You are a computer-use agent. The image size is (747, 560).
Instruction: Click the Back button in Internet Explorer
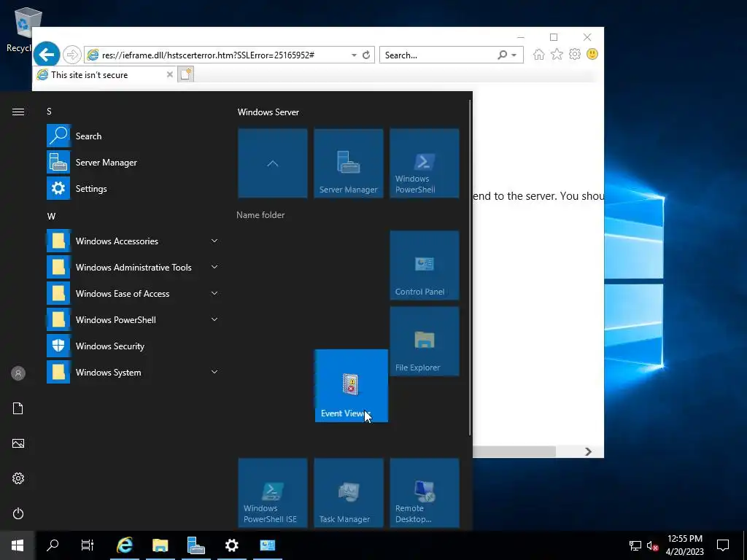pyautogui.click(x=47, y=55)
